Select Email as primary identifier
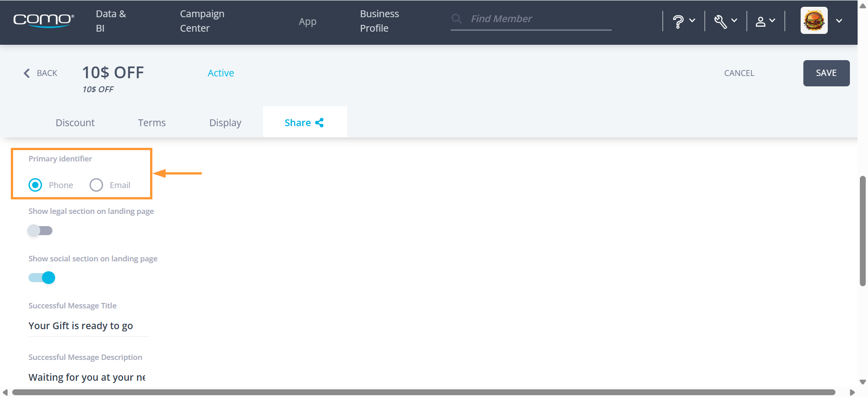 click(96, 185)
